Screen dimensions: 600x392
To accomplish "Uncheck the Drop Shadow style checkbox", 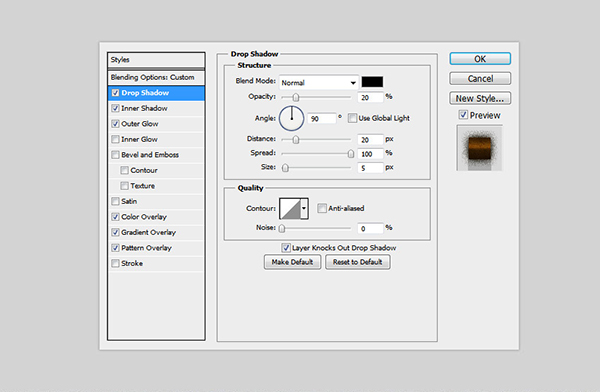I will tap(115, 93).
